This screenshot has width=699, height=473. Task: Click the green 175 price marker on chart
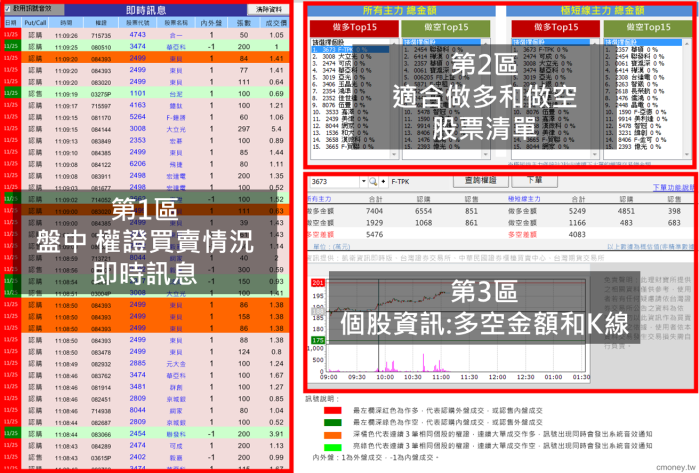317,340
